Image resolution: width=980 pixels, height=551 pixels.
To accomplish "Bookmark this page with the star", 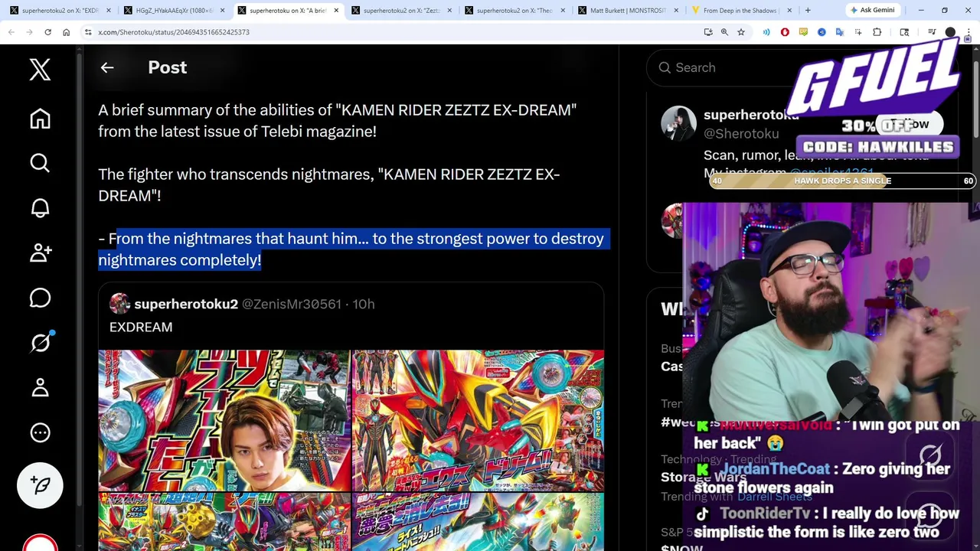I will 741,32.
